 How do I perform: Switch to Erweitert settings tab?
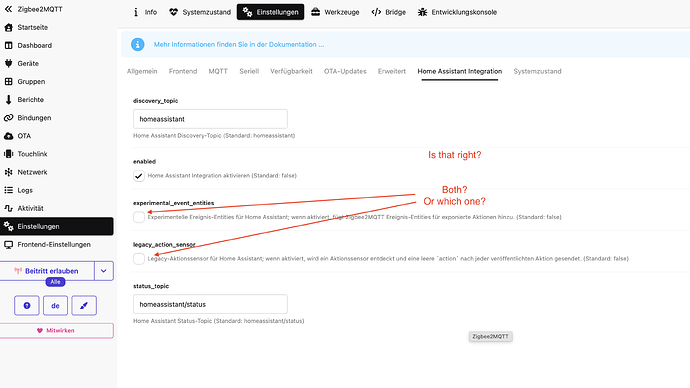click(392, 71)
